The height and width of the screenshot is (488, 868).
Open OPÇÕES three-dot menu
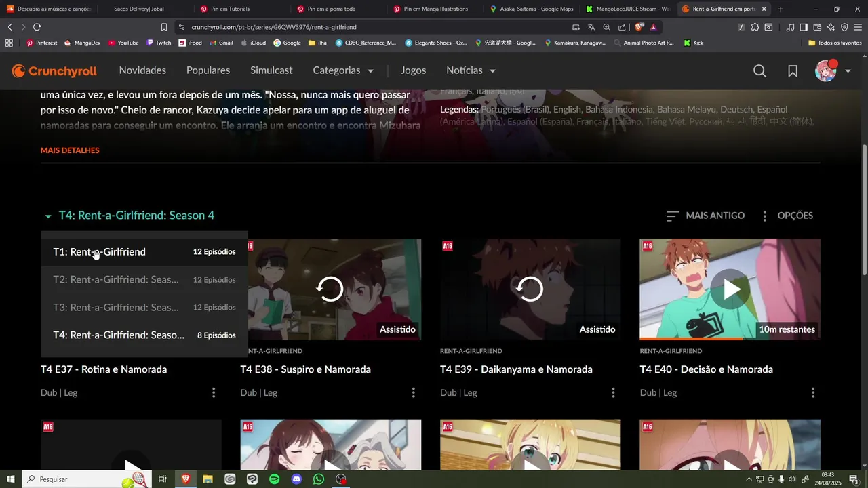[786, 216]
